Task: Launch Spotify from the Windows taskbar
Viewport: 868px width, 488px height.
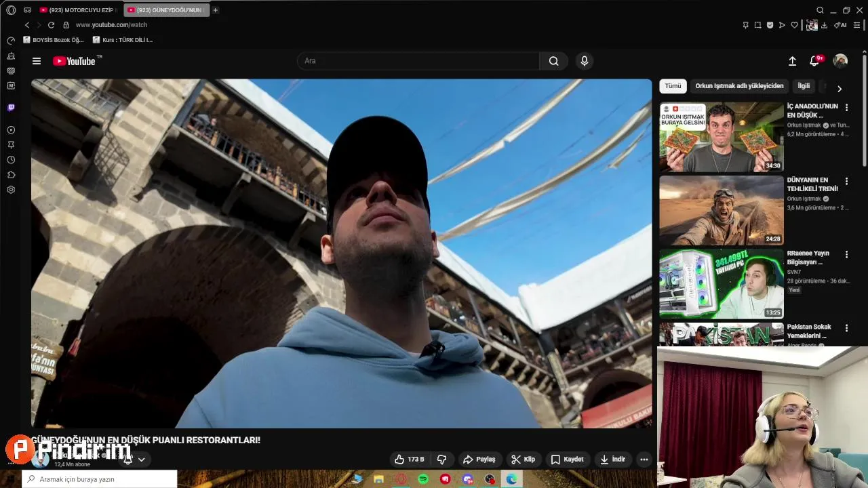Action: (423, 479)
